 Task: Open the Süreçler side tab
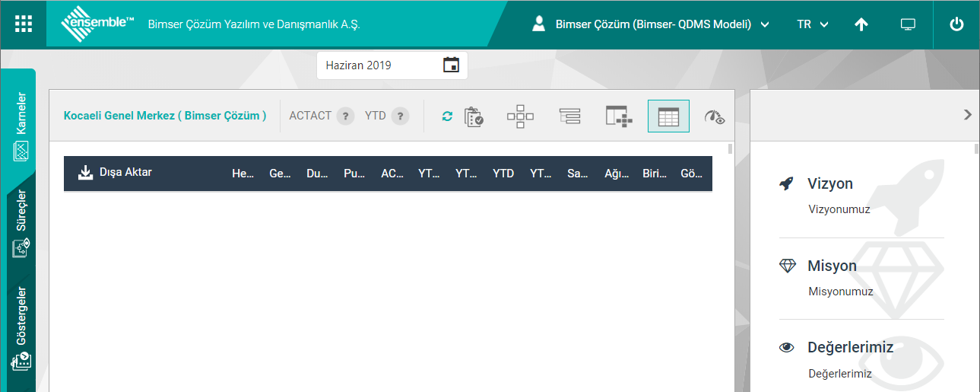pyautogui.click(x=21, y=222)
